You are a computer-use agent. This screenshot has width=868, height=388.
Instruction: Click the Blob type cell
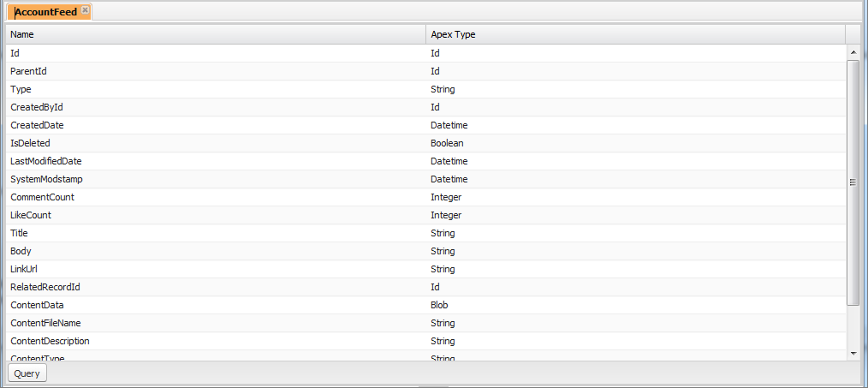(439, 305)
